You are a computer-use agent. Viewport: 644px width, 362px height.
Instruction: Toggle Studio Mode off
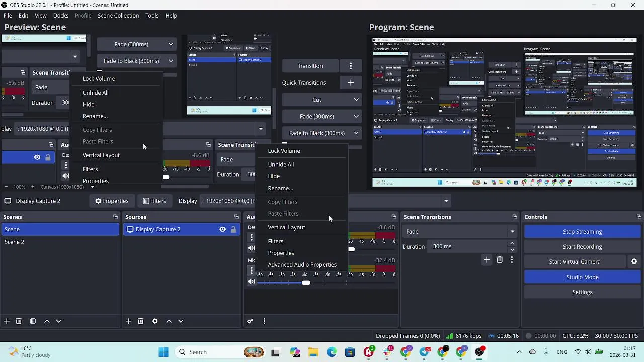[x=582, y=277]
